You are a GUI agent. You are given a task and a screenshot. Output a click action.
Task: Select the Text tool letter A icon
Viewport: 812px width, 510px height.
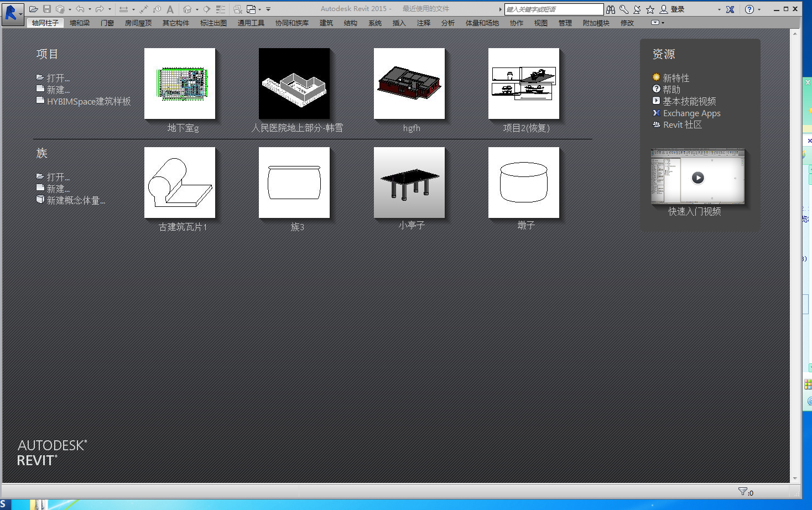170,9
